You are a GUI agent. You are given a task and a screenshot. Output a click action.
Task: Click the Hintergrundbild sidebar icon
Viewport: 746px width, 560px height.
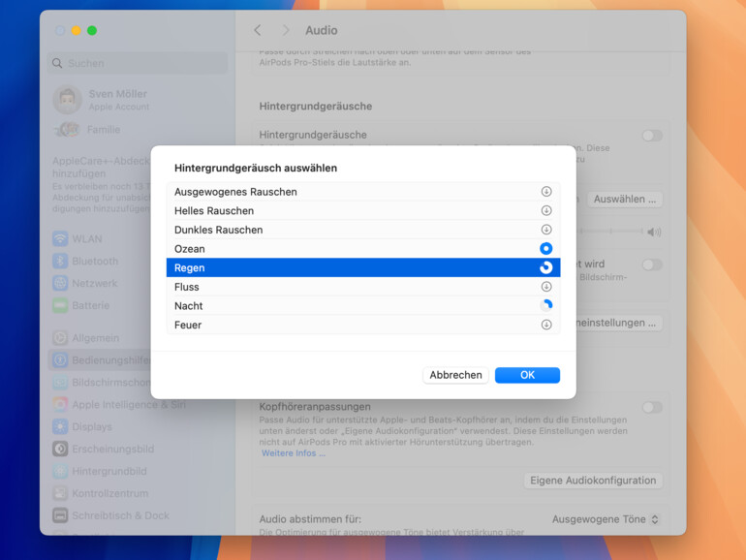(60, 471)
